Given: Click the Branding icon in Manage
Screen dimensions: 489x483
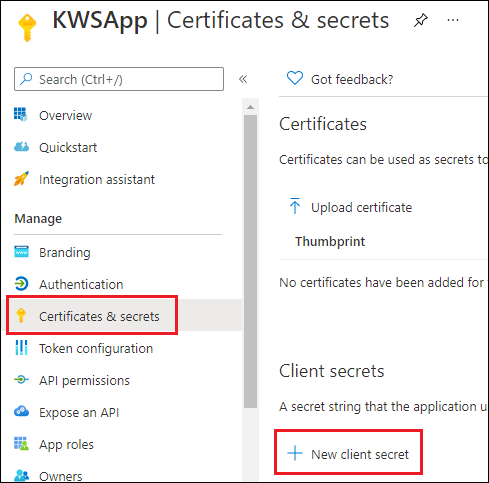Looking at the screenshot, I should tap(21, 252).
